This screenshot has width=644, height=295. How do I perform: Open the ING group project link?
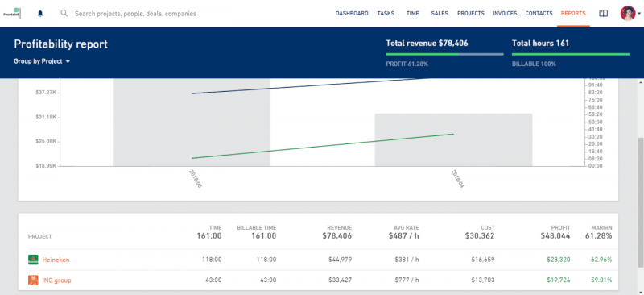(56, 280)
